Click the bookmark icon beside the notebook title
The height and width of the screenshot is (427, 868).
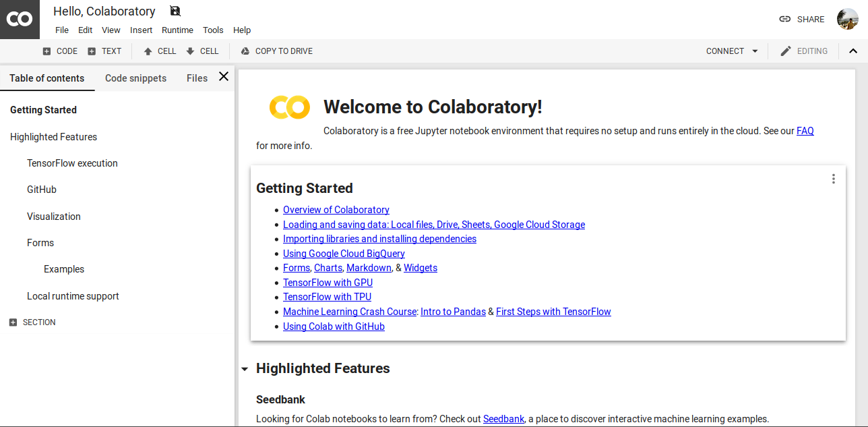point(175,11)
